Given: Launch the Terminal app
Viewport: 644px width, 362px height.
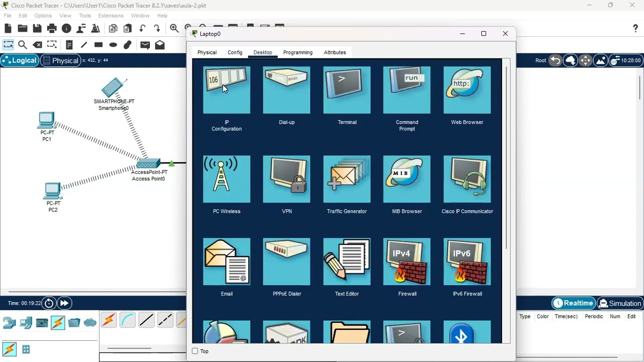Looking at the screenshot, I should (347, 90).
